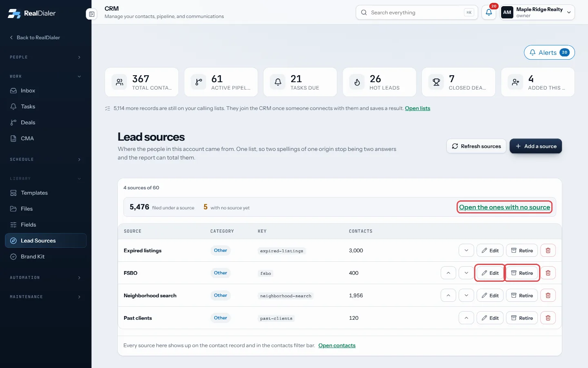Move Past clients up
This screenshot has width=588, height=368.
pyautogui.click(x=466, y=318)
